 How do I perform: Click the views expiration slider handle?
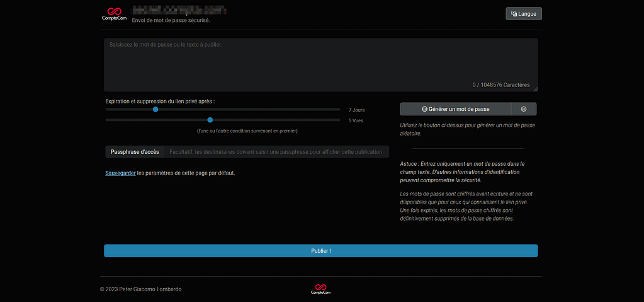[x=210, y=120]
